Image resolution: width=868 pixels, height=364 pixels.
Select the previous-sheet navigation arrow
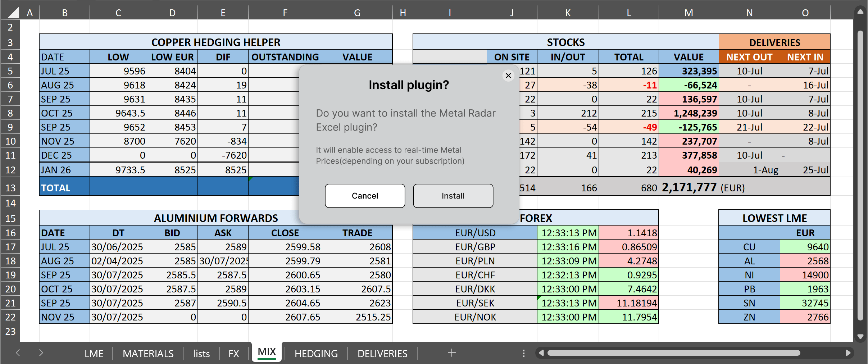coord(18,353)
